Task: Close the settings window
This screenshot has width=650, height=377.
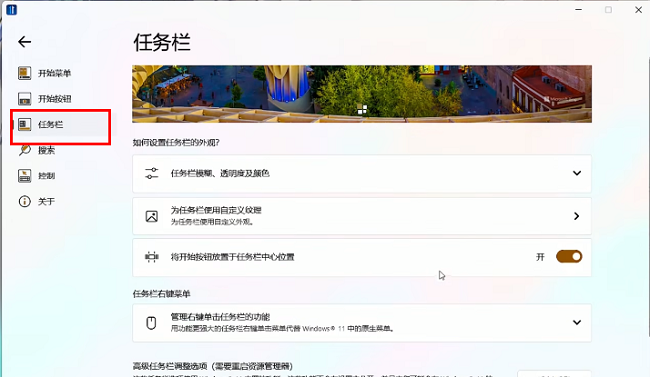Action: pos(638,10)
